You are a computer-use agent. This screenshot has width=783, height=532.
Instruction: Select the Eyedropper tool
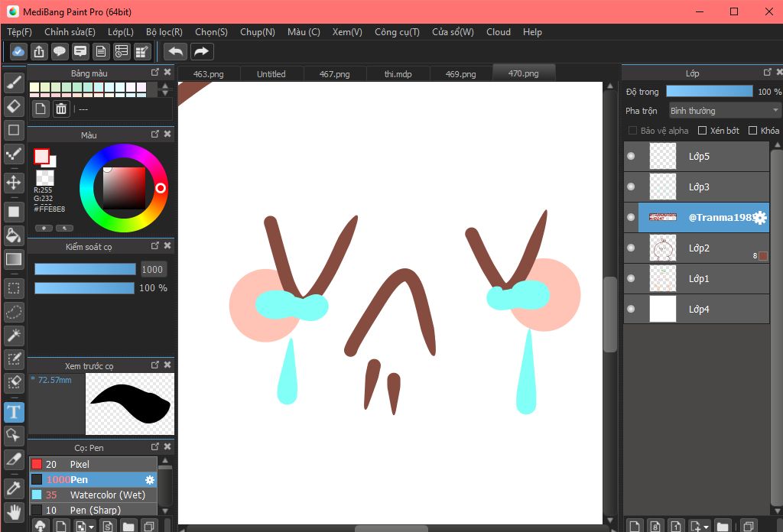pyautogui.click(x=14, y=488)
